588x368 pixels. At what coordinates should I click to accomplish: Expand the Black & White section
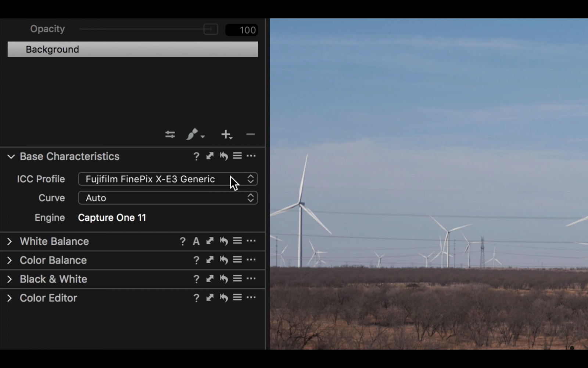click(x=10, y=279)
